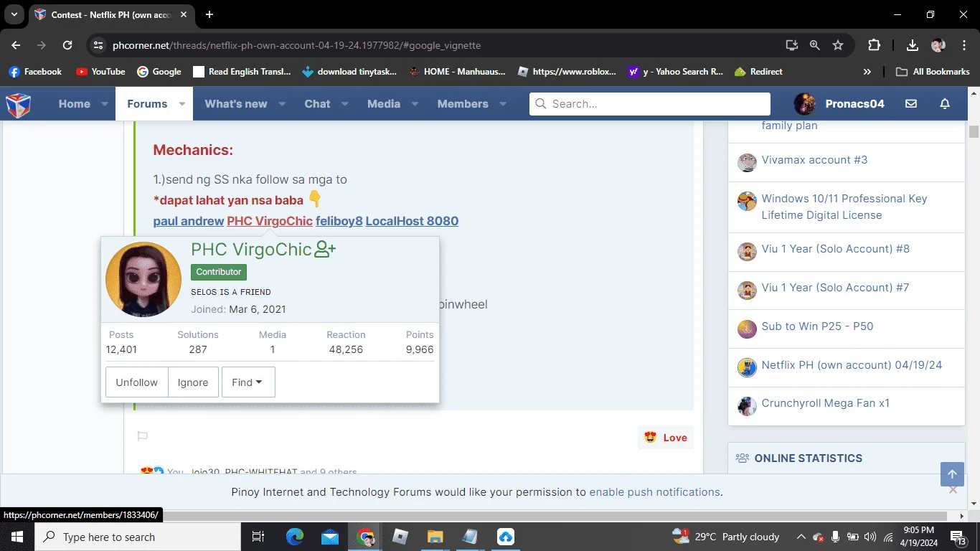Open the Google bookmark

pos(159,72)
